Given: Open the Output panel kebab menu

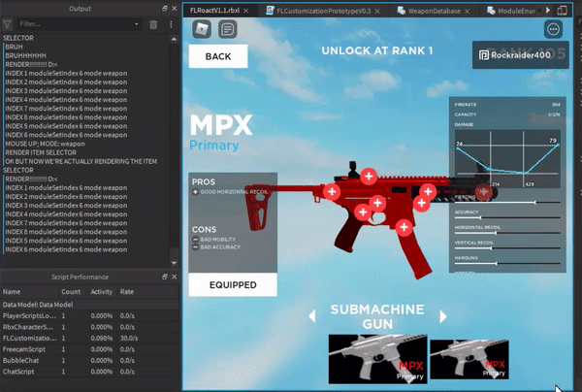Looking at the screenshot, I should coord(171,24).
